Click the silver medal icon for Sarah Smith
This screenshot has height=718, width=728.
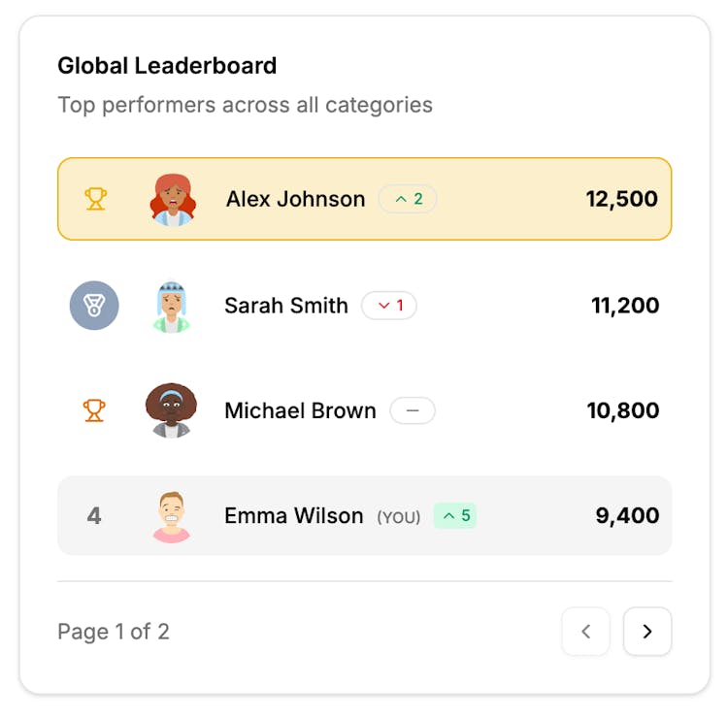(x=94, y=306)
